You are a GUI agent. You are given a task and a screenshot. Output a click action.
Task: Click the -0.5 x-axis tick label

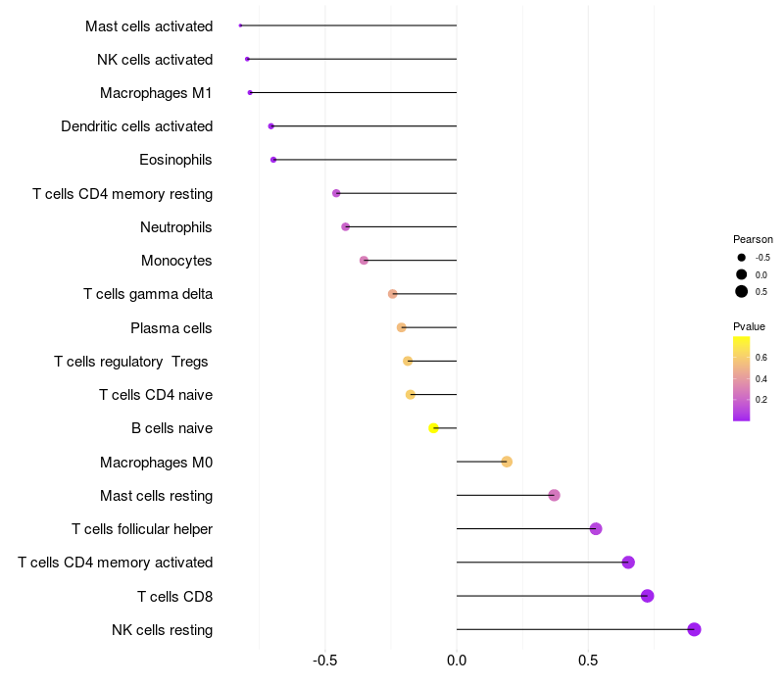(x=325, y=661)
